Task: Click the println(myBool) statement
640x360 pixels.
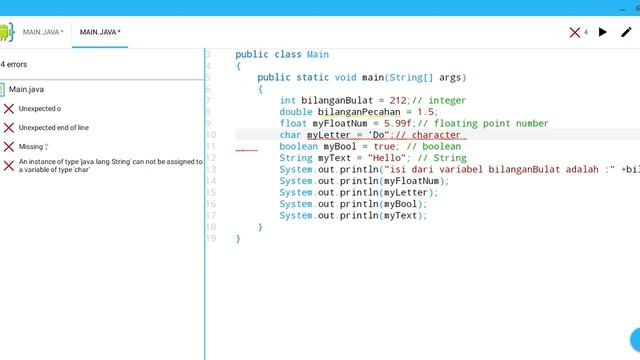Action: point(353,204)
